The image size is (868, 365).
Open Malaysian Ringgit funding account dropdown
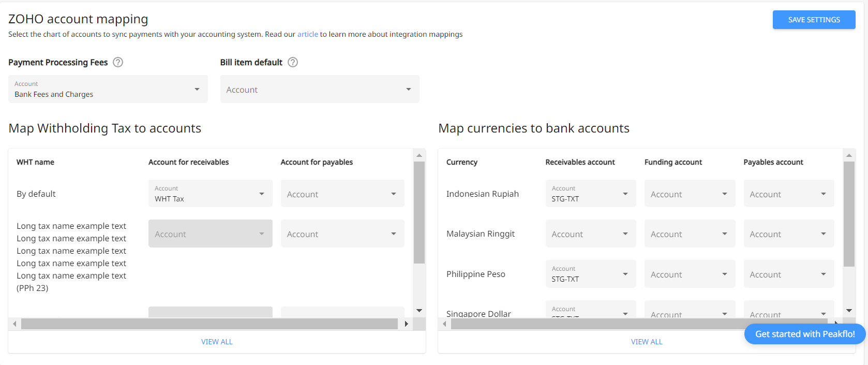pyautogui.click(x=690, y=233)
